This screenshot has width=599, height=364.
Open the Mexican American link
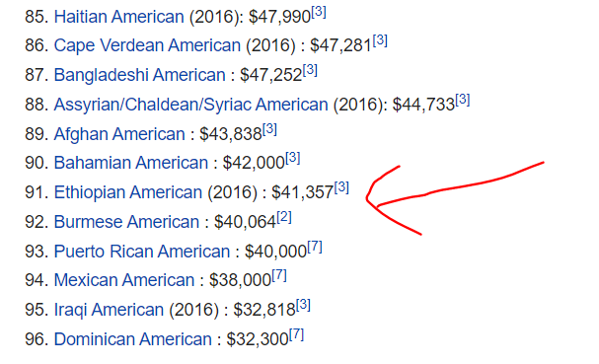(124, 280)
